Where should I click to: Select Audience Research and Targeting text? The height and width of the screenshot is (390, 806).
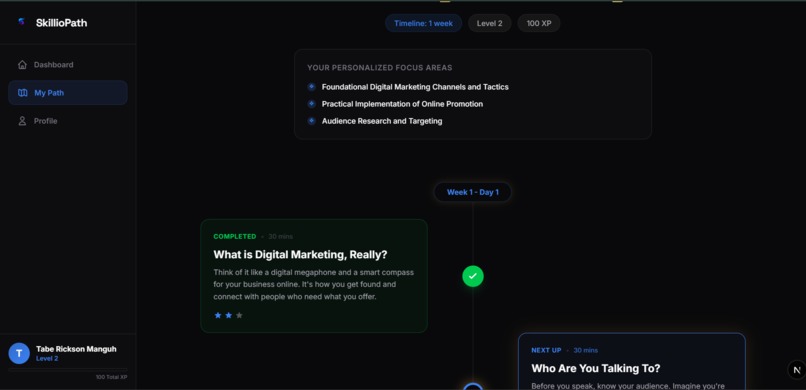pos(381,121)
